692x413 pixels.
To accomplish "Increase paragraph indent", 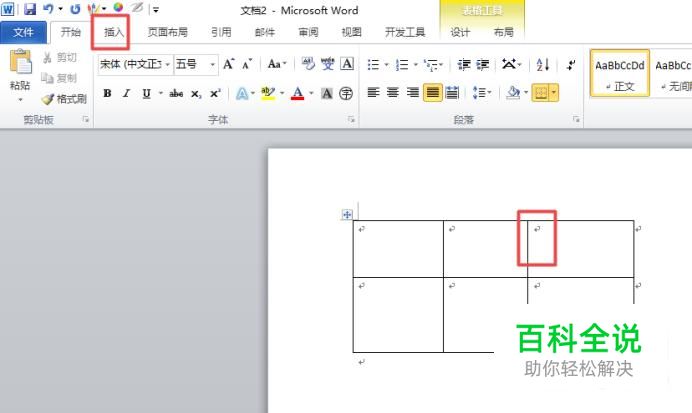I will (x=483, y=65).
